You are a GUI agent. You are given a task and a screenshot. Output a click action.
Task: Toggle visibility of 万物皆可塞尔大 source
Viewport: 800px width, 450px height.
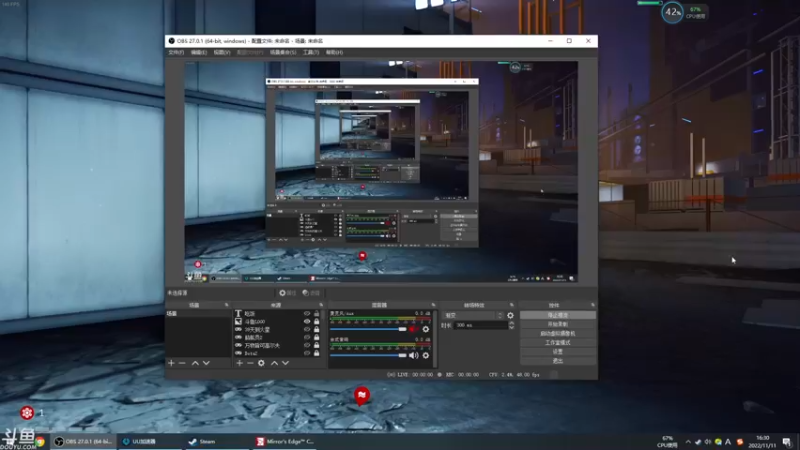coord(307,345)
